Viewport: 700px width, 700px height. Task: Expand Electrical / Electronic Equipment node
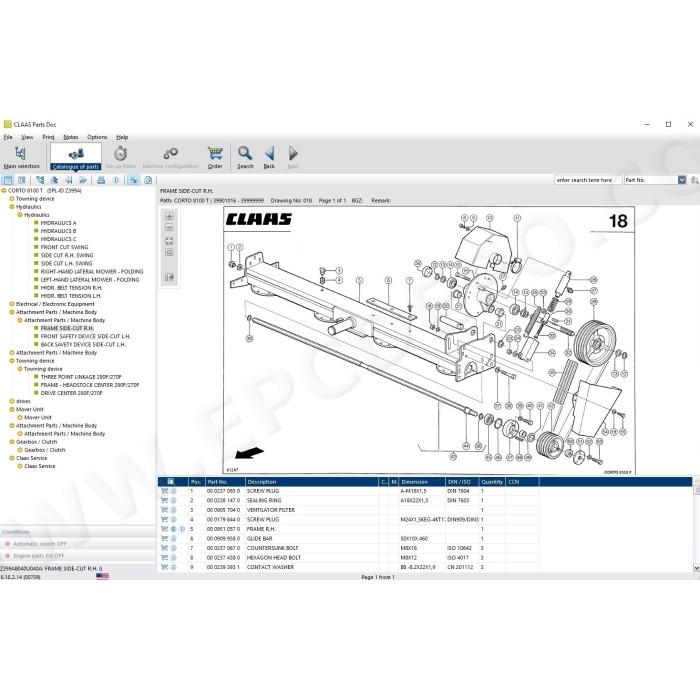pos(12,304)
